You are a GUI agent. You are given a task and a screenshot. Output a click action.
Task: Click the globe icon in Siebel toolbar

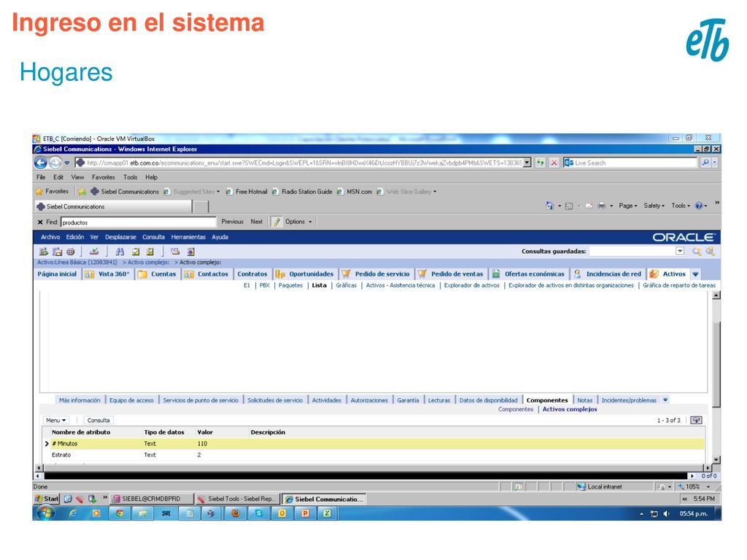coord(71,252)
